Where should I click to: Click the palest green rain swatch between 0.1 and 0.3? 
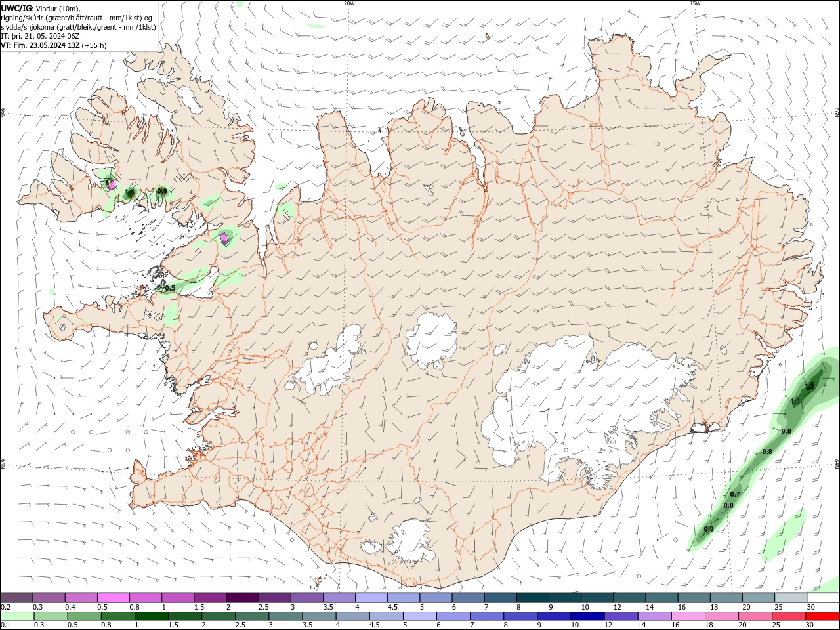click(18, 616)
